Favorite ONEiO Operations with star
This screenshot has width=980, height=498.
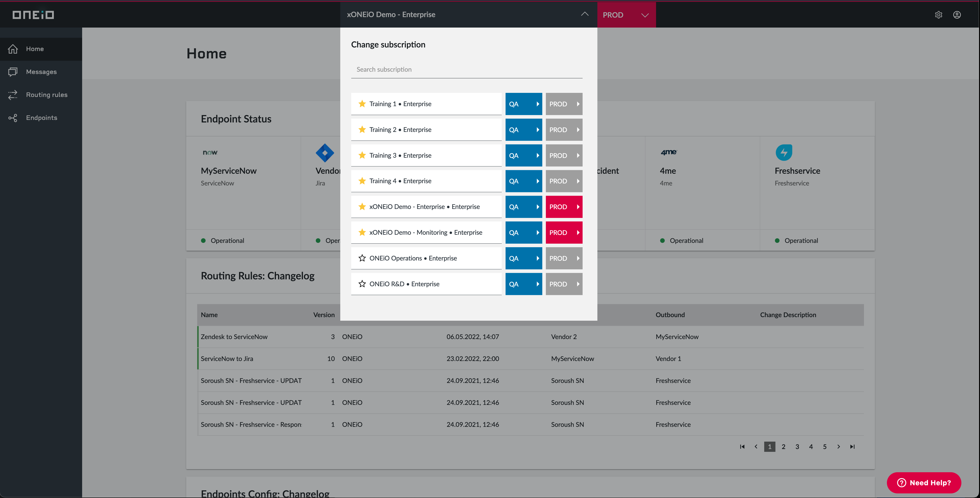click(x=362, y=258)
